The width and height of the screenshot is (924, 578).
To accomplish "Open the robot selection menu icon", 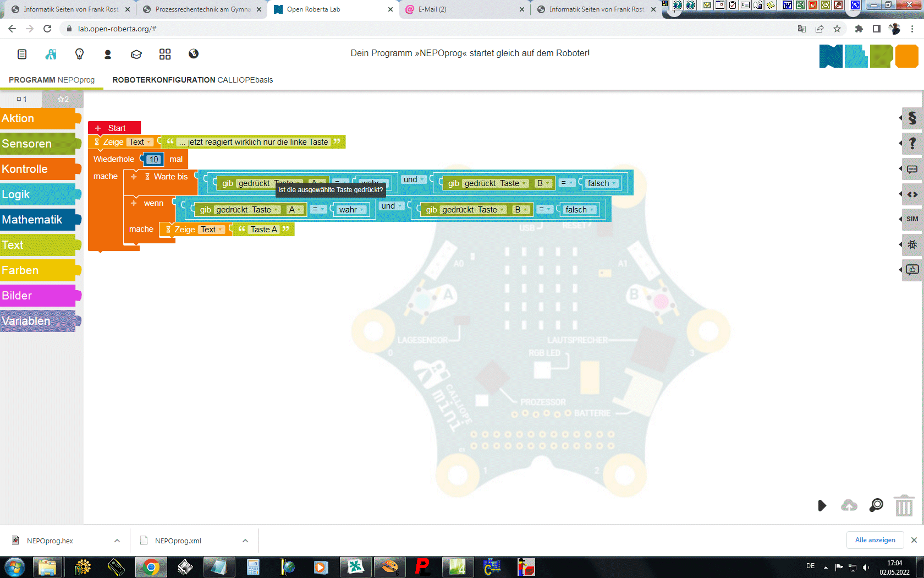I will point(51,54).
